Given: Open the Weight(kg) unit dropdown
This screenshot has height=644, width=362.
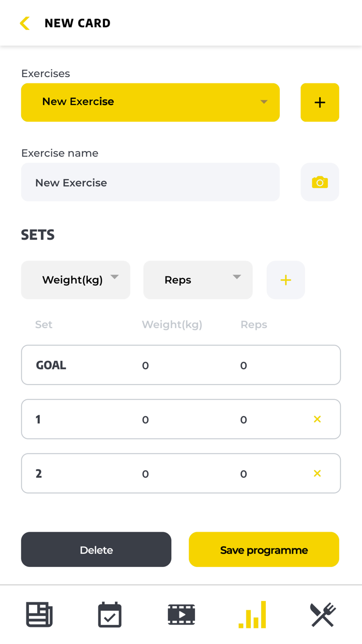Looking at the screenshot, I should [x=75, y=280].
